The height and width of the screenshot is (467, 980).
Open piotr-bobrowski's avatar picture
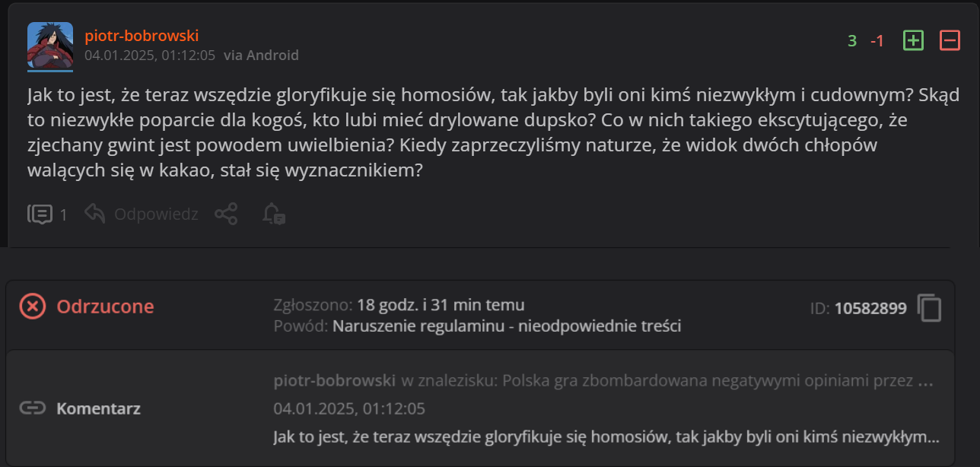pos(50,46)
